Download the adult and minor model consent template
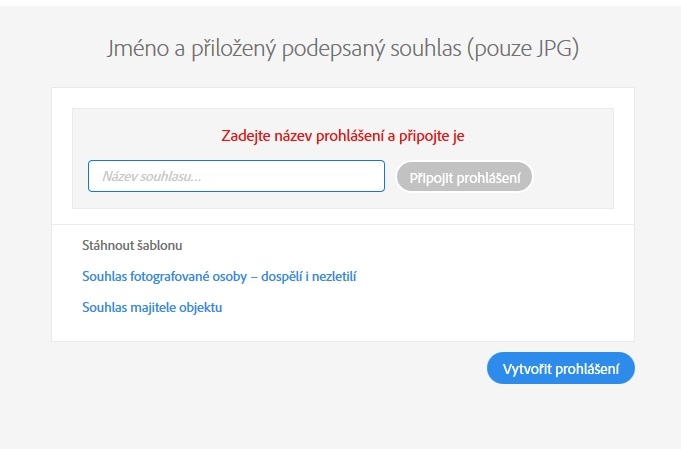Image resolution: width=681 pixels, height=449 pixels. click(219, 276)
